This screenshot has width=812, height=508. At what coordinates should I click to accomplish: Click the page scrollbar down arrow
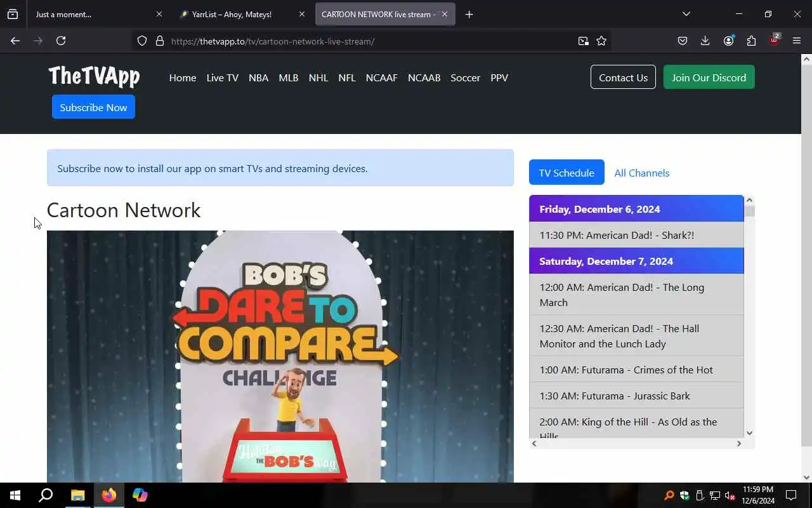[806, 478]
